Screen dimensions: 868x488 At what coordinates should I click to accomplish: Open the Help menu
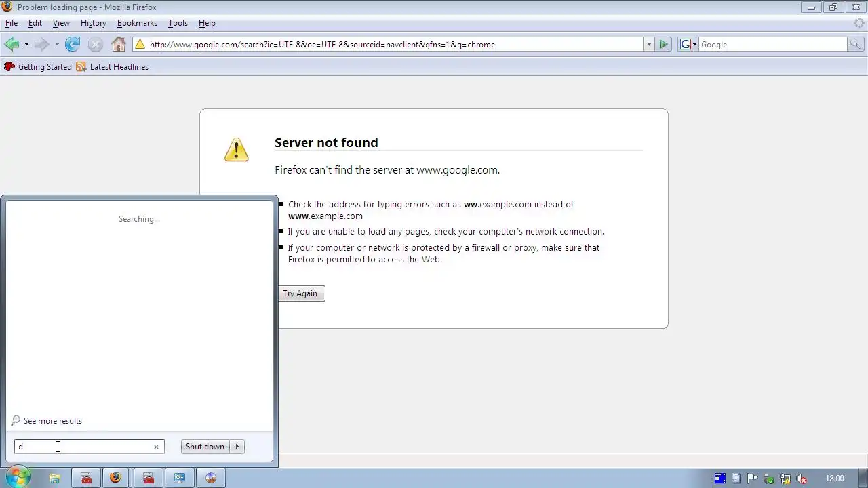pos(207,23)
